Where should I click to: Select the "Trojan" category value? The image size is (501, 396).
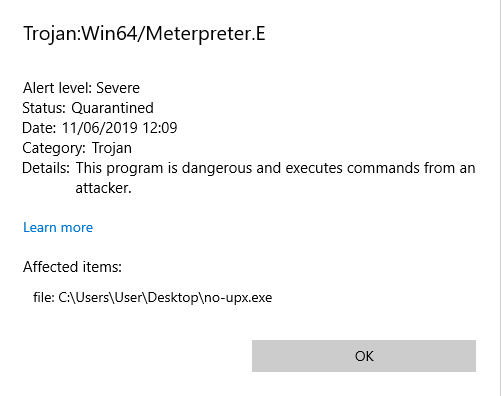(x=112, y=148)
